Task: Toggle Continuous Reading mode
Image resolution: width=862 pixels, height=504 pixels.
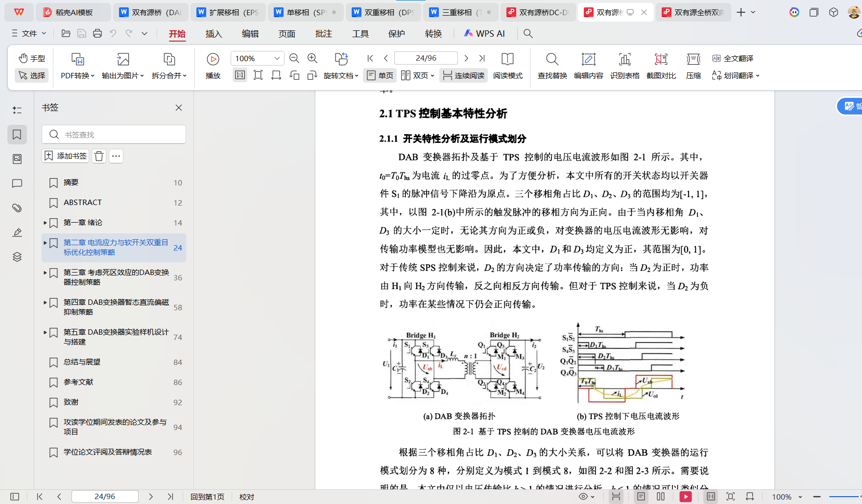Action: coord(463,75)
